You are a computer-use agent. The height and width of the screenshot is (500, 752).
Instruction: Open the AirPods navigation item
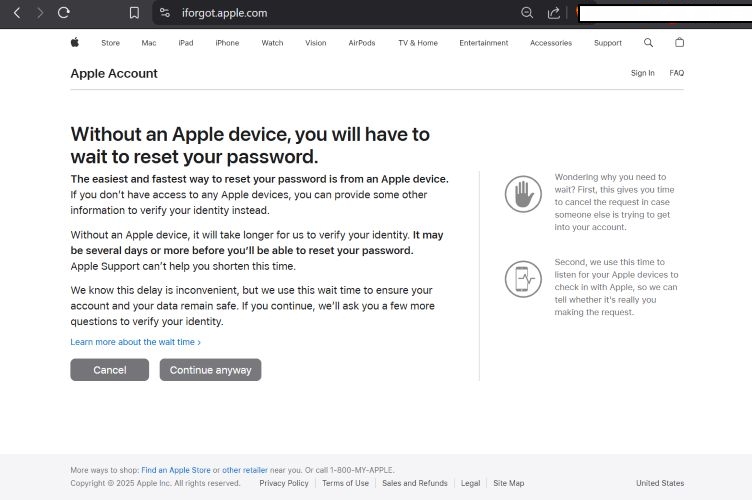click(362, 43)
